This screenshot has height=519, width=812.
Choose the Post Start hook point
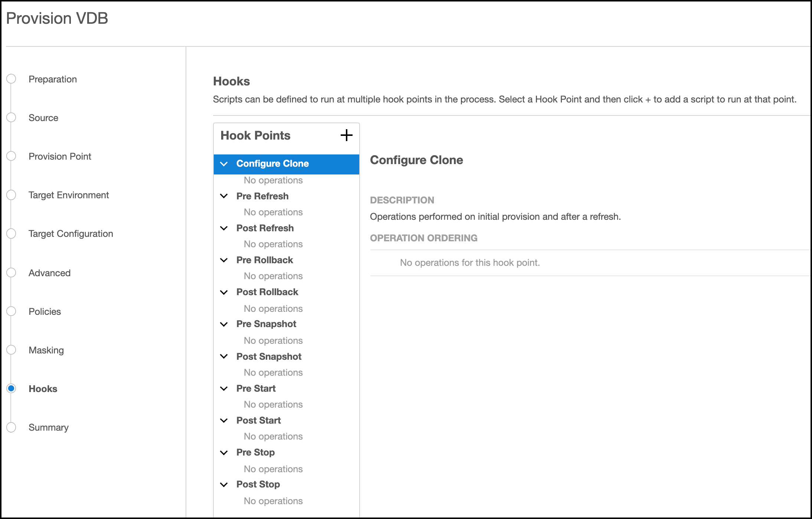(258, 420)
